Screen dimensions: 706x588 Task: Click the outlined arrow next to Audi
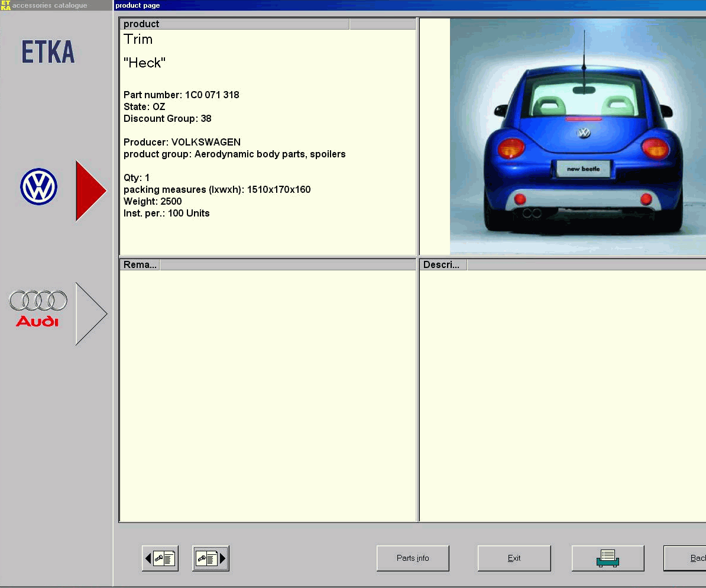pyautogui.click(x=92, y=314)
